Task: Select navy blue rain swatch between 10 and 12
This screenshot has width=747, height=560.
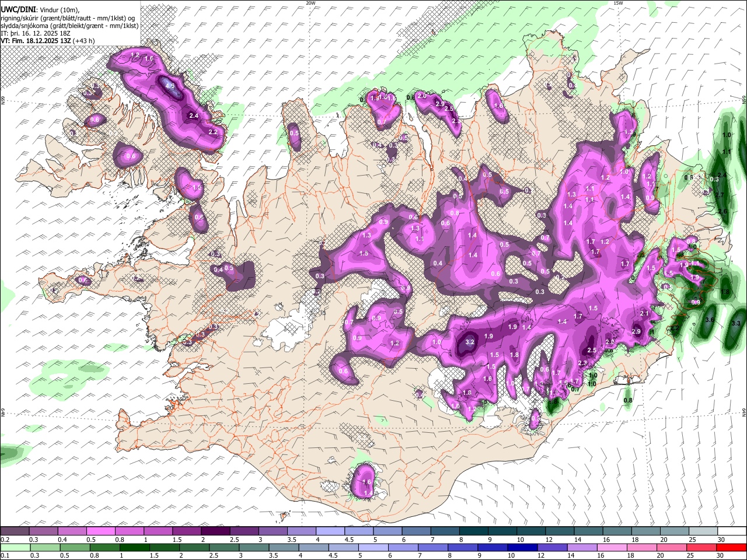Action: (522, 547)
